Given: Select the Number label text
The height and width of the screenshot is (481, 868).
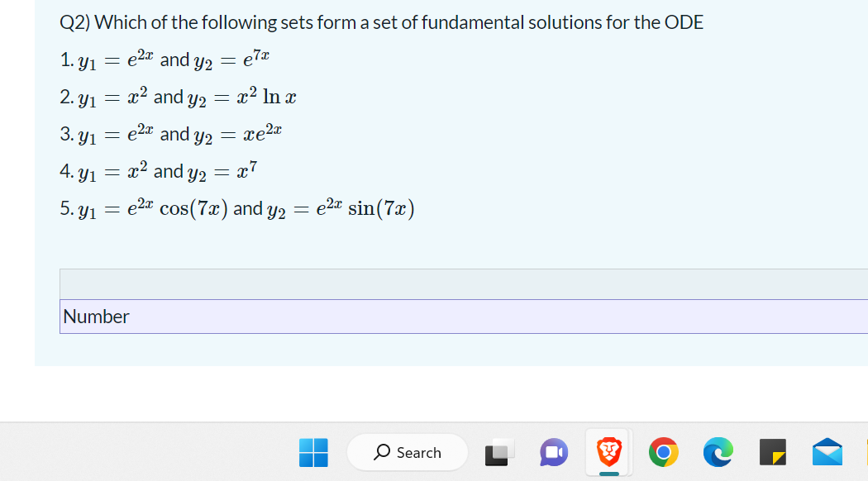Looking at the screenshot, I should (x=97, y=317).
